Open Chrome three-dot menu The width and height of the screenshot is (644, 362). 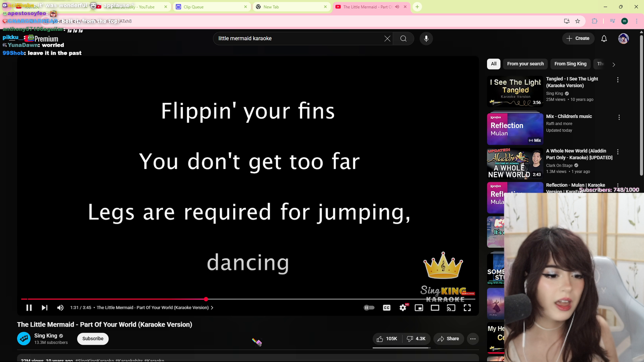(x=636, y=21)
